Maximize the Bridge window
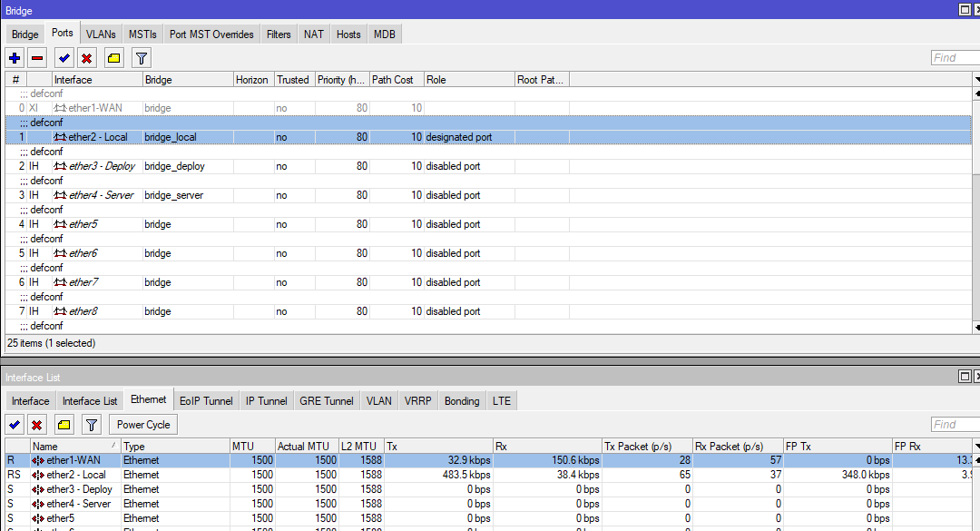The height and width of the screenshot is (531, 980). [x=965, y=10]
